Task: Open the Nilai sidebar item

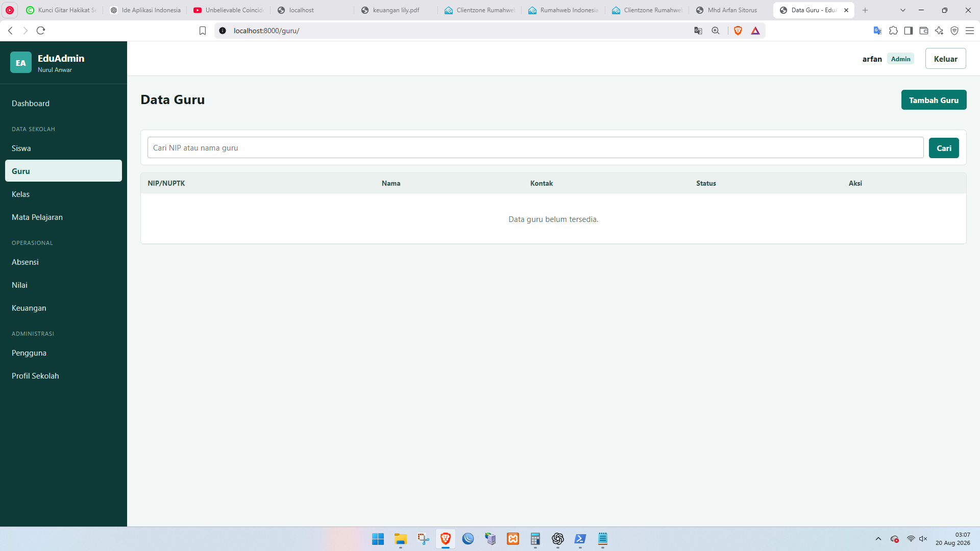Action: (x=63, y=285)
